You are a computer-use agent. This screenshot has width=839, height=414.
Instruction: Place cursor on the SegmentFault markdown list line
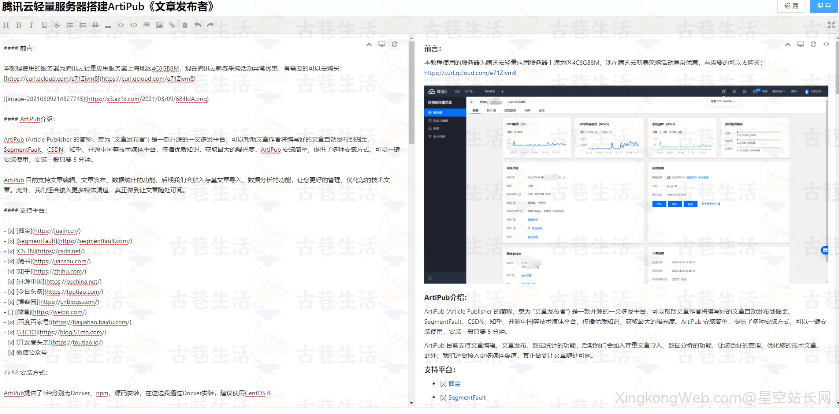[67, 241]
